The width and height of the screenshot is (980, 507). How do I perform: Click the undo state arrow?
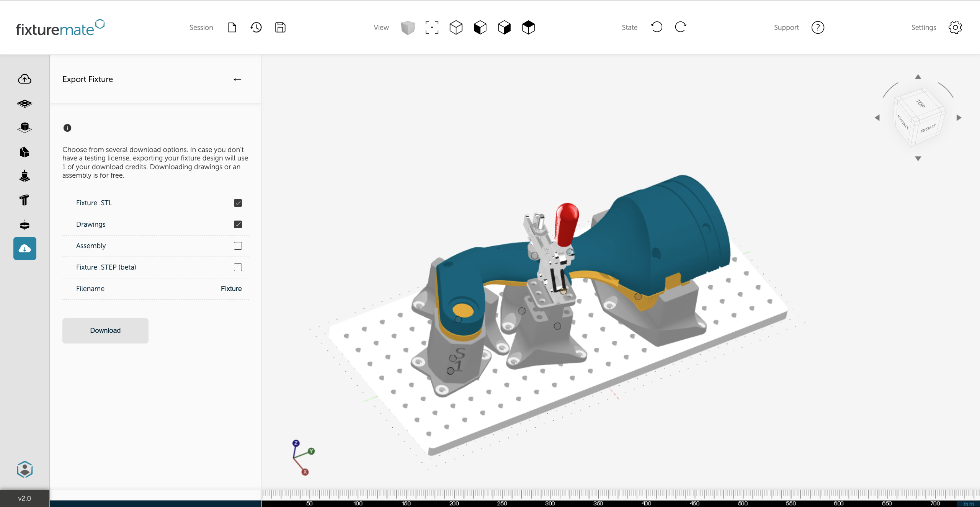(657, 27)
